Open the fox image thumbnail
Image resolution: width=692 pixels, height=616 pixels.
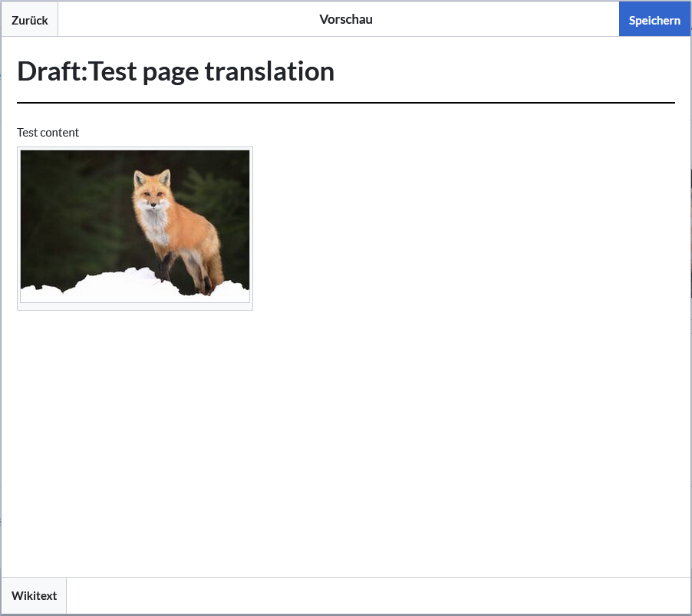tap(135, 227)
